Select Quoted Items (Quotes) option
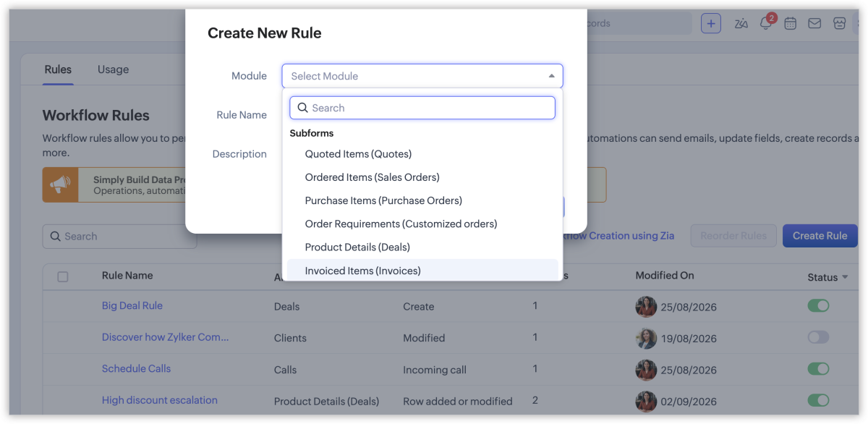This screenshot has width=868, height=424. click(422, 154)
